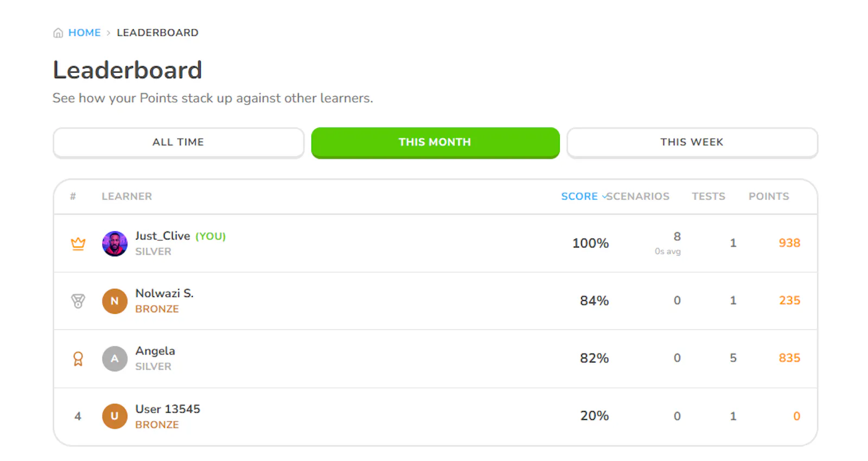Sort by the SCENARIOS column header
The width and height of the screenshot is (868, 461).
(x=638, y=197)
